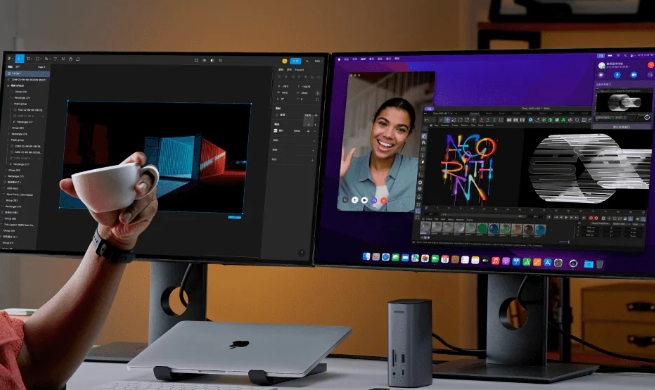Expand the Frame group in layers panel
The width and height of the screenshot is (655, 390).
coord(8,86)
